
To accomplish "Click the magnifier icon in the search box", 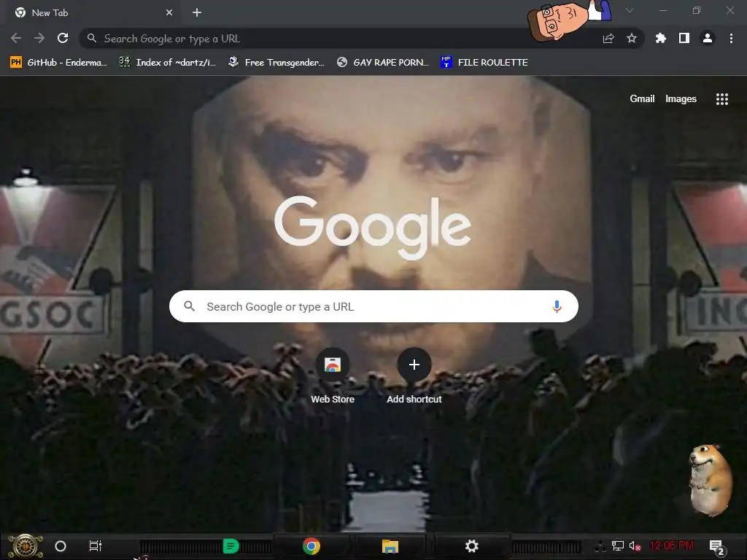I will click(189, 306).
